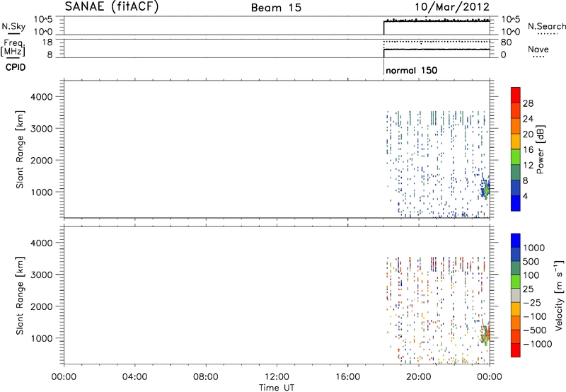Click the 1000 Velocity colorbar value
Screen dimensions: 566x392
534,248
